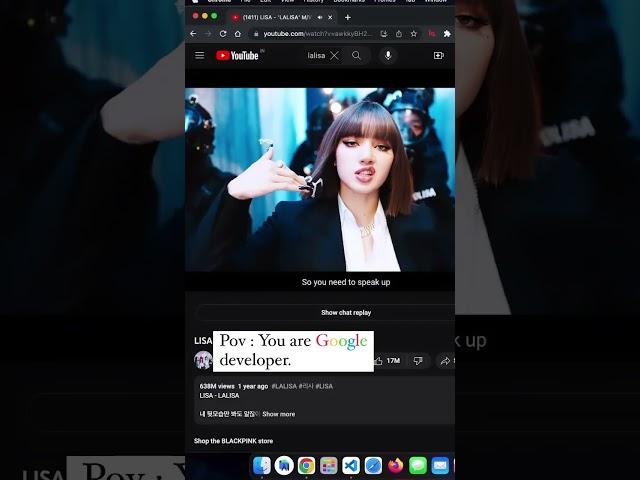Click 'Show chat replay' button
The image size is (640, 480).
pos(346,313)
